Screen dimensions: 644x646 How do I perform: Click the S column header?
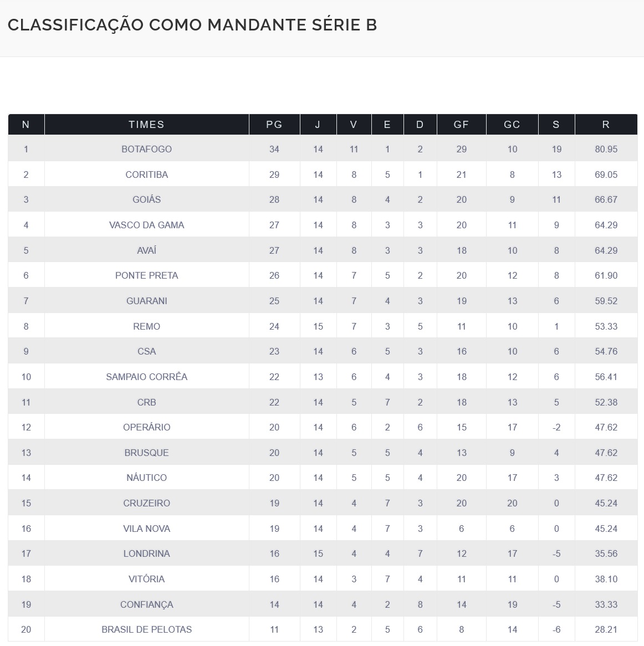[x=556, y=125]
